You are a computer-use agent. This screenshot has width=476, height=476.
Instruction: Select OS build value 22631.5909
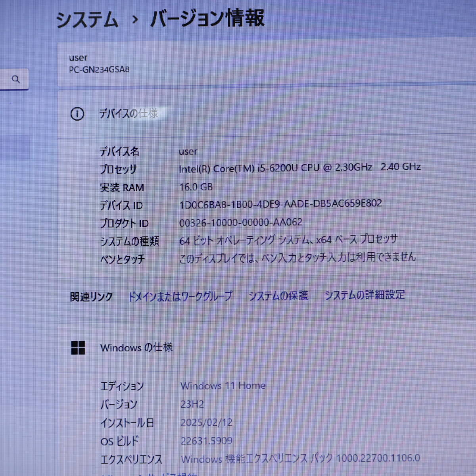coord(207,441)
